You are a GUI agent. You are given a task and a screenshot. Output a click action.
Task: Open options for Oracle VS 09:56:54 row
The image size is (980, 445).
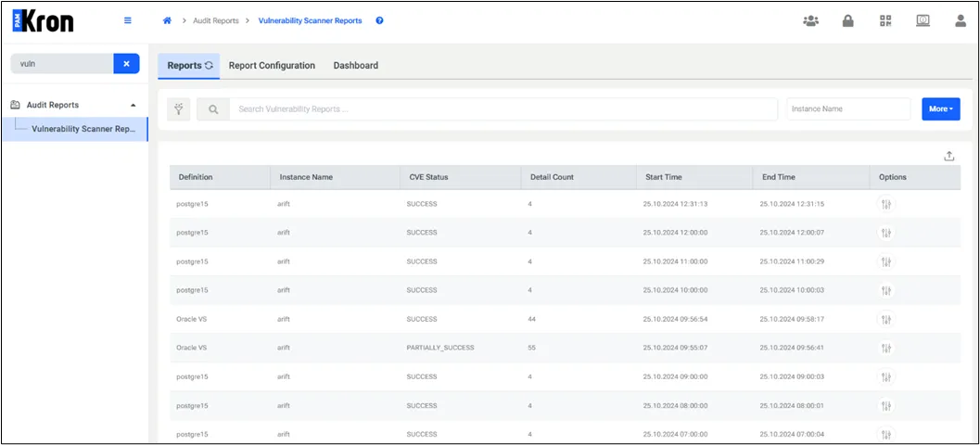click(x=885, y=319)
